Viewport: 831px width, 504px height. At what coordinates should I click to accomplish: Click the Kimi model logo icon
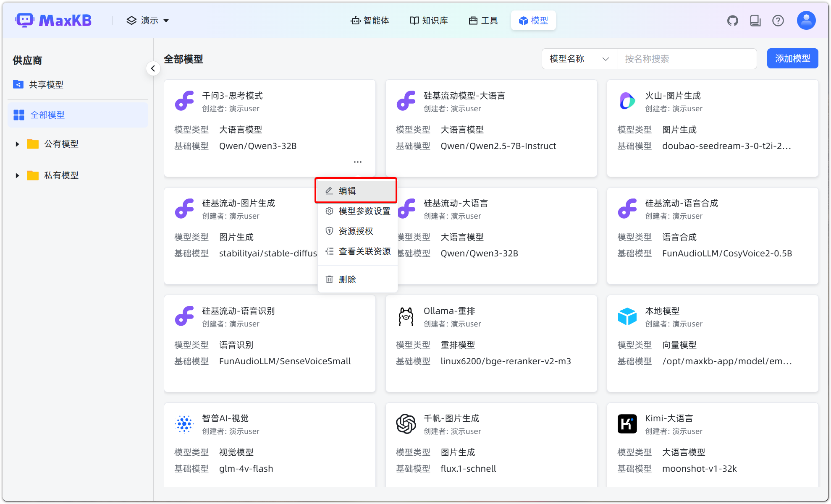click(627, 423)
